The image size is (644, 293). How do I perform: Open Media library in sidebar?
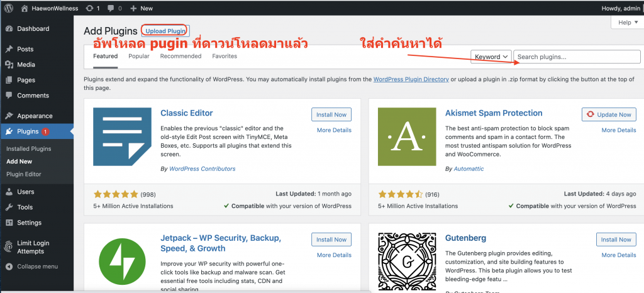[x=26, y=64]
